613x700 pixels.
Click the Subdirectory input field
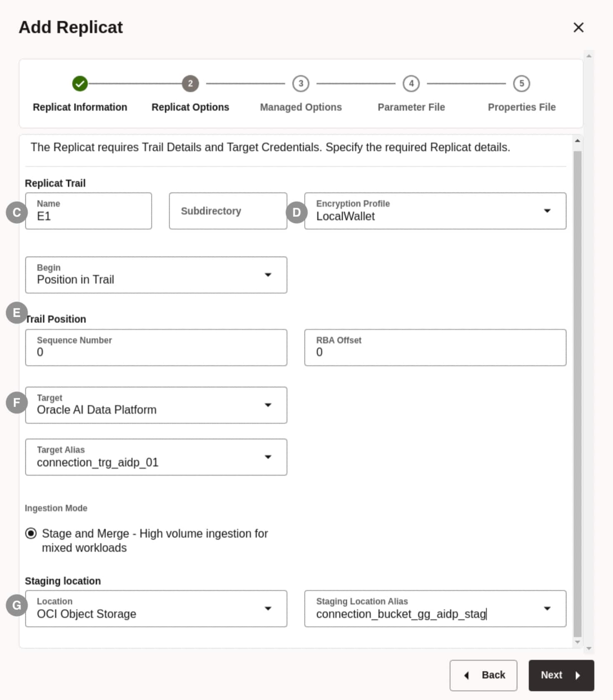click(x=228, y=211)
